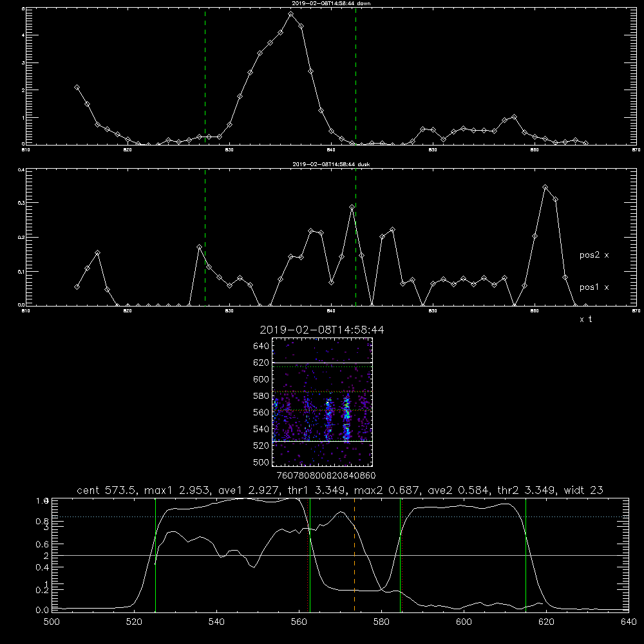The image size is (644, 644).
Task: Click x-axis label 620 of bottom plot
Action: [x=546, y=622]
